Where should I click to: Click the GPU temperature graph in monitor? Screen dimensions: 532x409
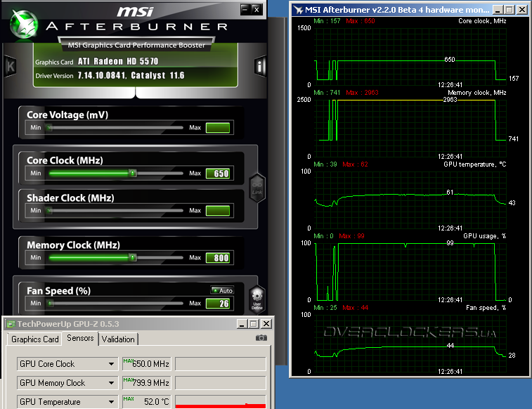coord(410,200)
